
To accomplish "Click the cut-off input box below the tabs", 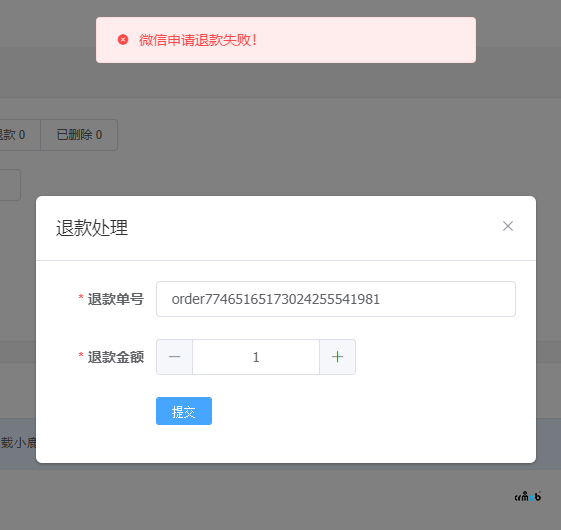I will pos(10,185).
